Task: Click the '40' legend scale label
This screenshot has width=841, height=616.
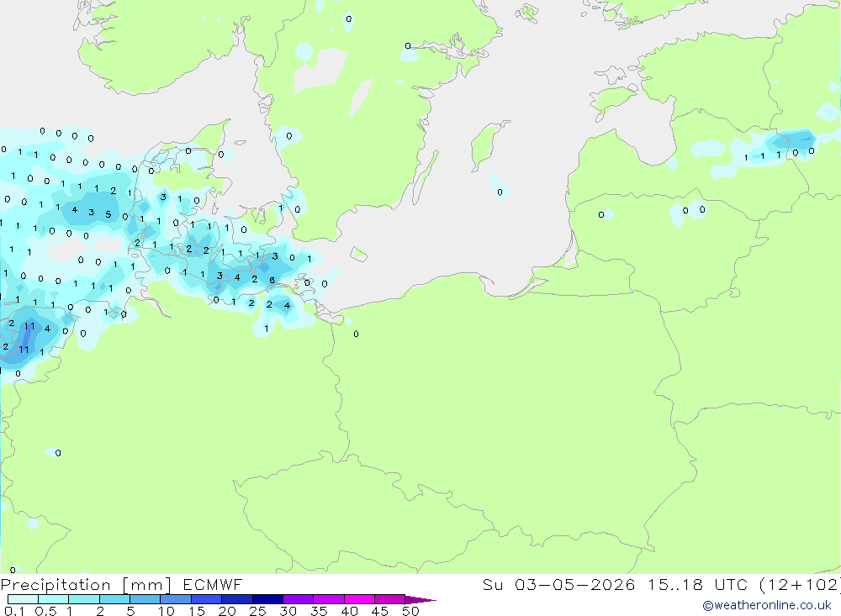Action: [x=350, y=611]
